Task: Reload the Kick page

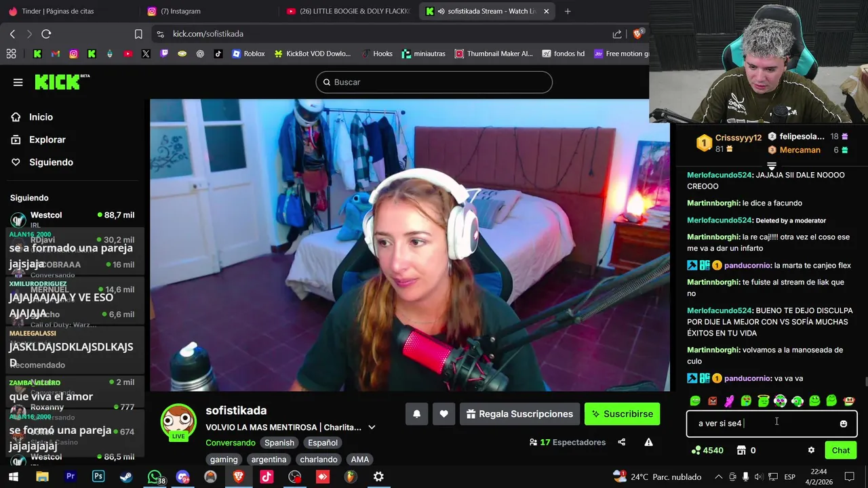Action: (x=46, y=34)
